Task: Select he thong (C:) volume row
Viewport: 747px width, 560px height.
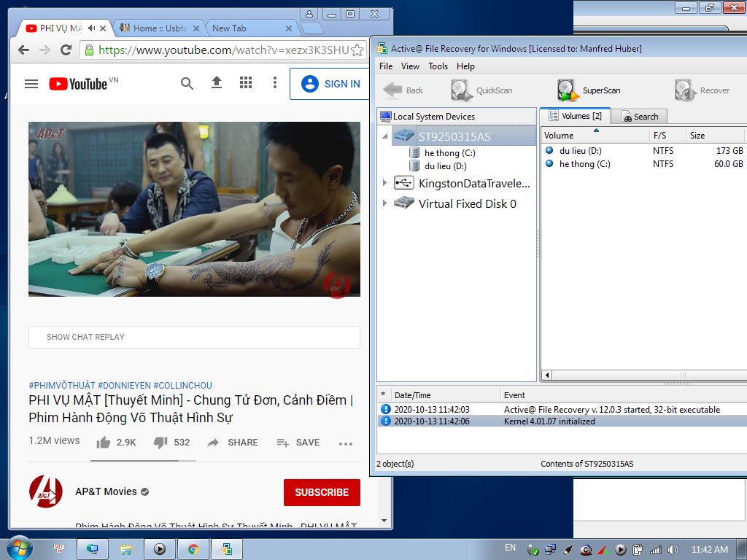Action: 643,164
